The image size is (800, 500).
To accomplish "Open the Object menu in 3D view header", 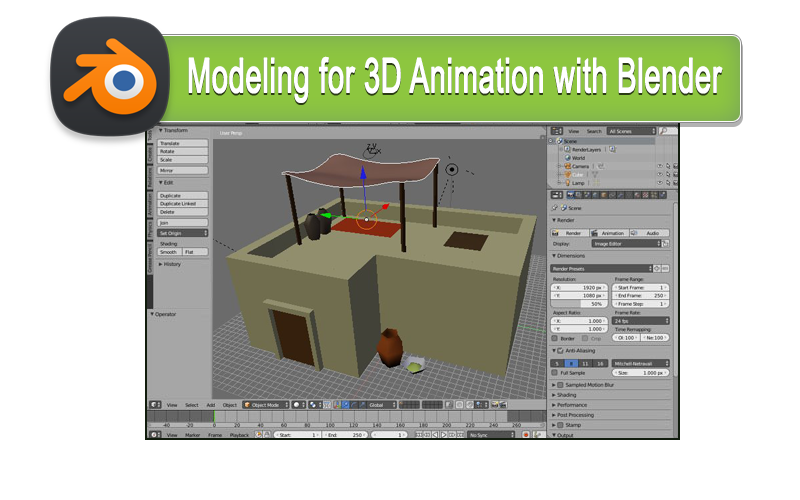I will [x=230, y=405].
